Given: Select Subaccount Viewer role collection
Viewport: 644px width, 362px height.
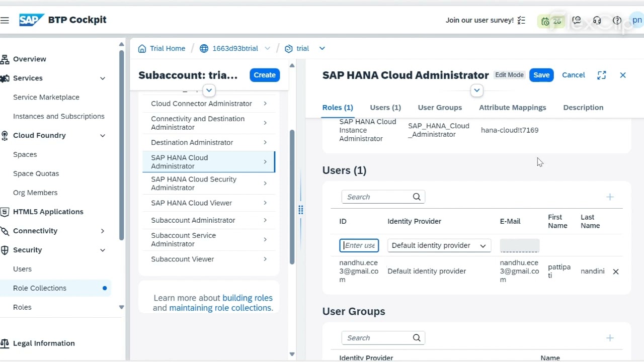Looking at the screenshot, I should [209, 259].
